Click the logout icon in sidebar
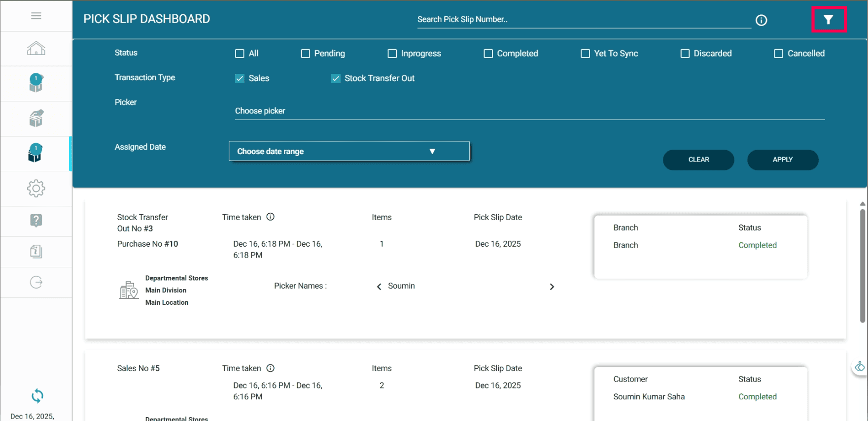The image size is (868, 421). [x=36, y=282]
